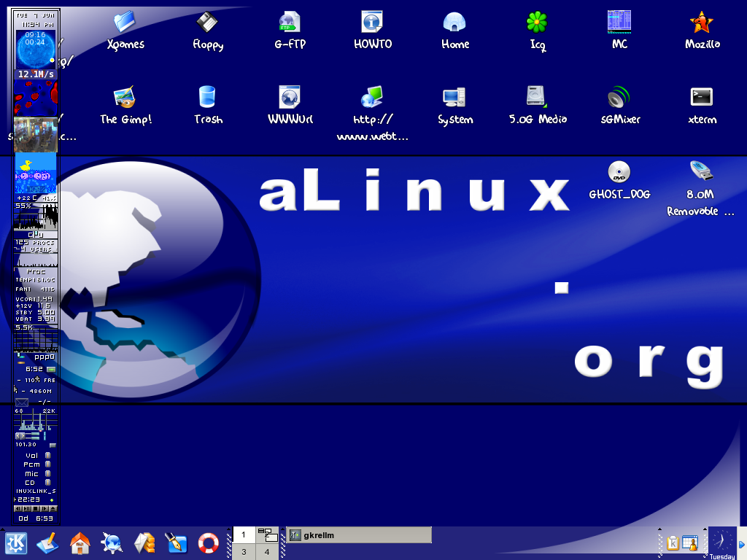Open the http://www.webt... link icon
Screen dimensions: 747x560
pos(372,97)
